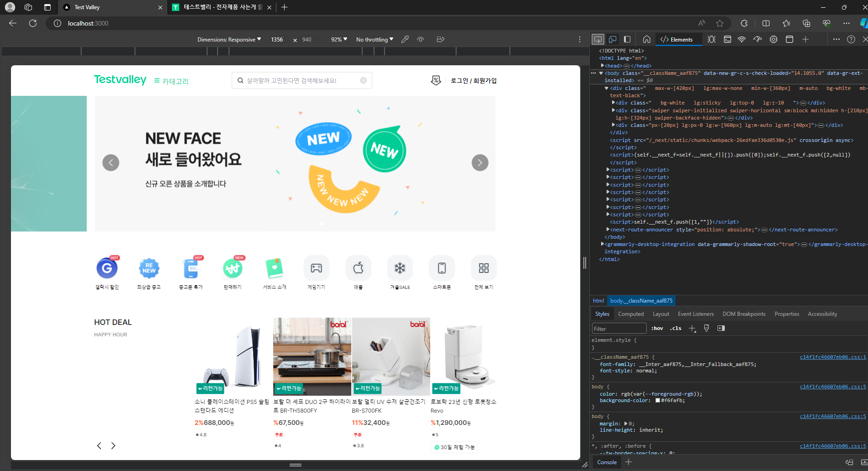Open the PS5 슬림 product thumbnail

point(234,356)
